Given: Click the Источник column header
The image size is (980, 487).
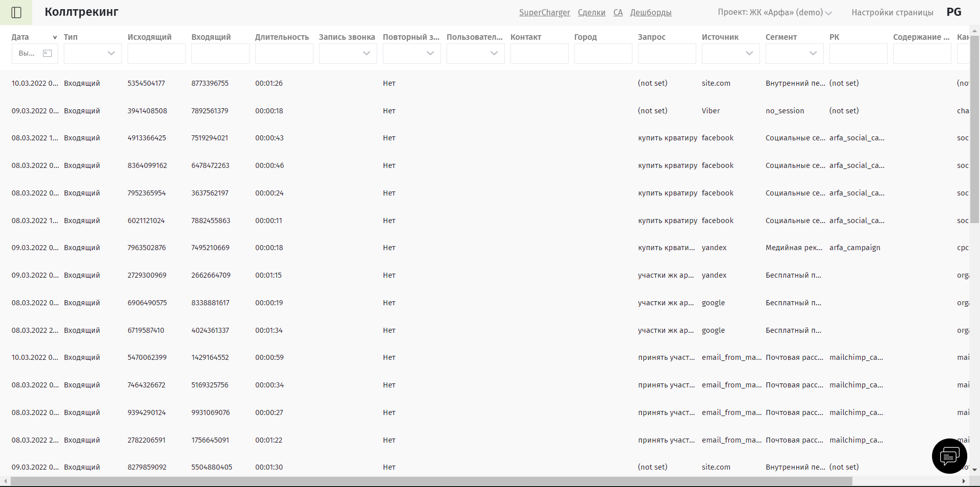Looking at the screenshot, I should click(x=720, y=37).
